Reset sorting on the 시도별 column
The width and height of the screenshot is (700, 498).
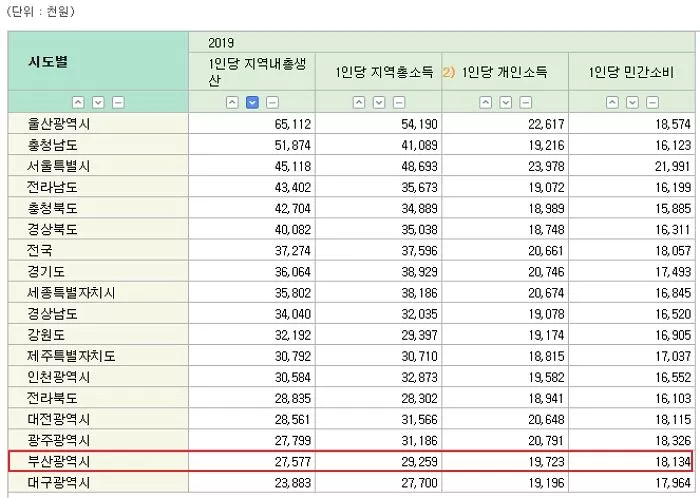[118, 102]
